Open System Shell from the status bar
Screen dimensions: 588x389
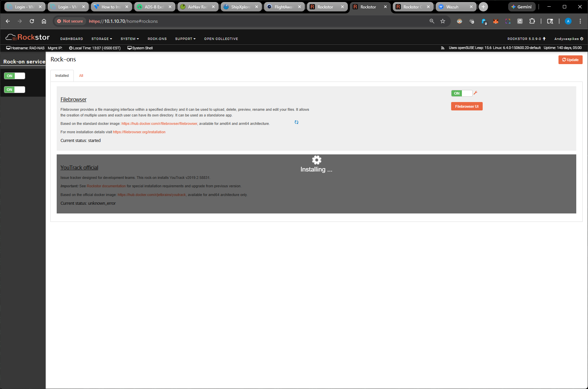pos(140,48)
